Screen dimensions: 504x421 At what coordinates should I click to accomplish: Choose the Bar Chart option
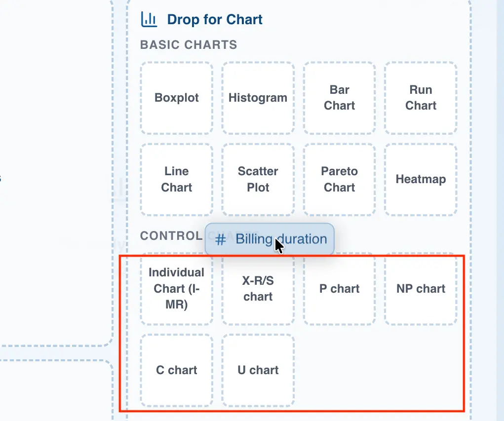pos(339,97)
